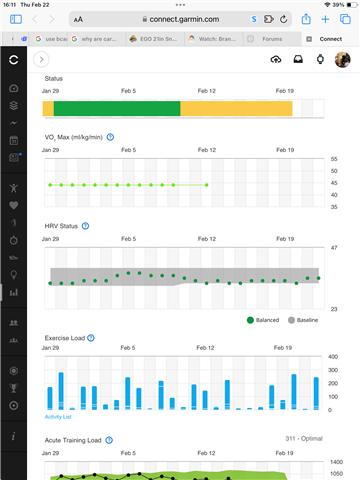
Task: Open the Calendar sidebar icon
Action: tap(14, 140)
